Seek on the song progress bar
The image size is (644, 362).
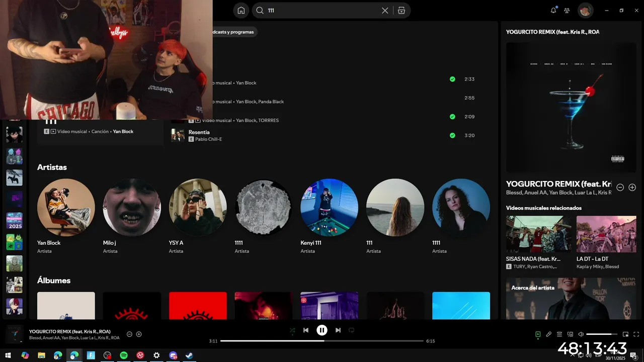tap(322, 341)
